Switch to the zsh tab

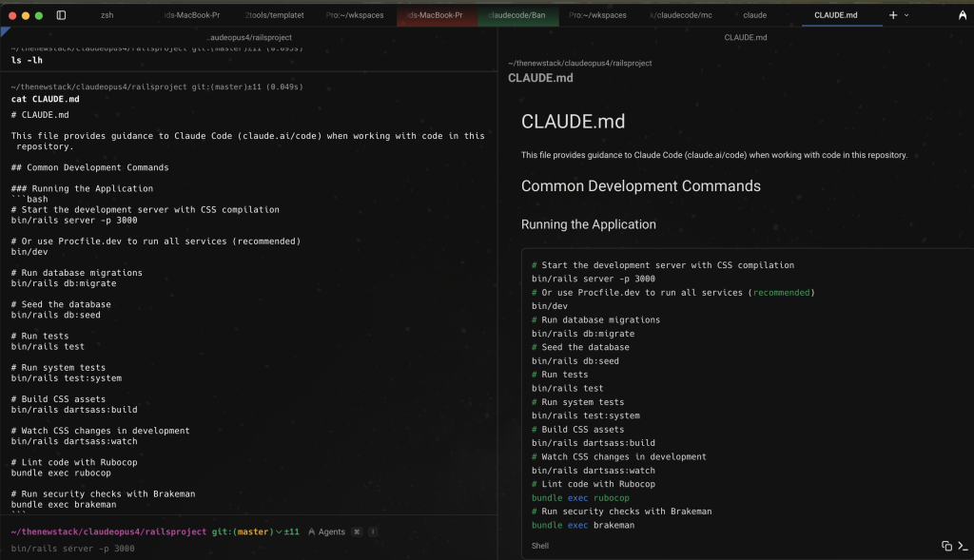(x=107, y=15)
